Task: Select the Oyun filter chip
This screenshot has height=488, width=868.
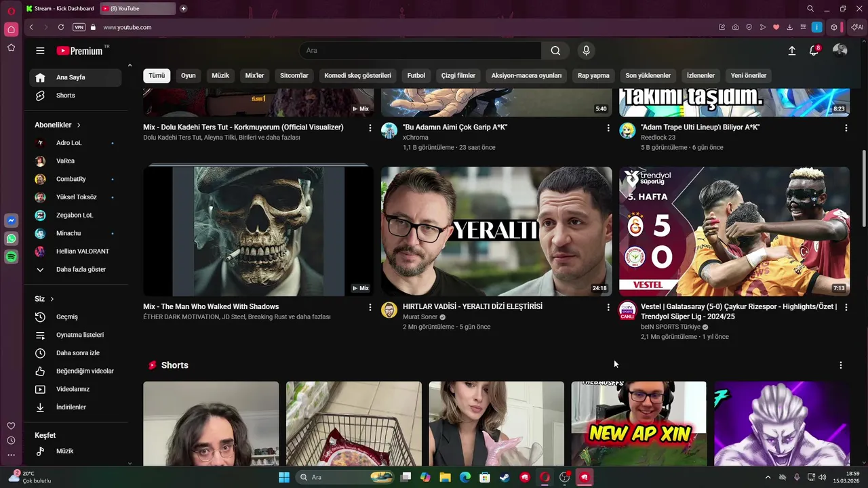Action: (x=188, y=76)
